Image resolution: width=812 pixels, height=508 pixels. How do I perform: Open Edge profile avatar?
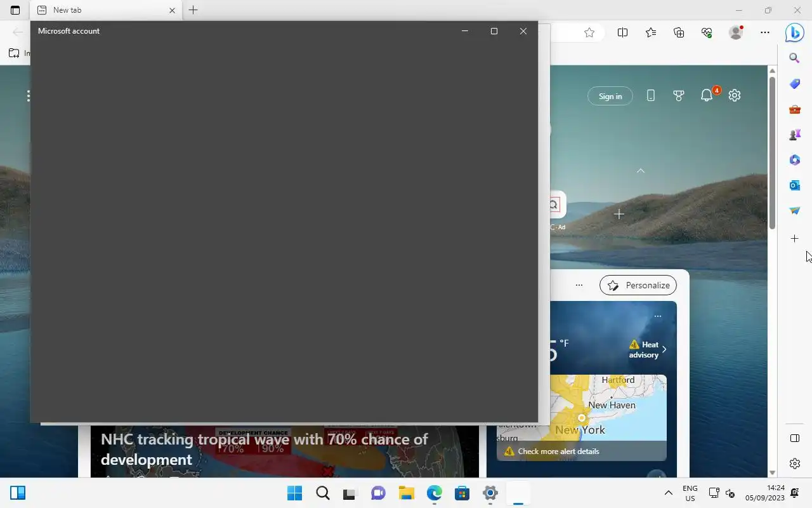coord(736,32)
